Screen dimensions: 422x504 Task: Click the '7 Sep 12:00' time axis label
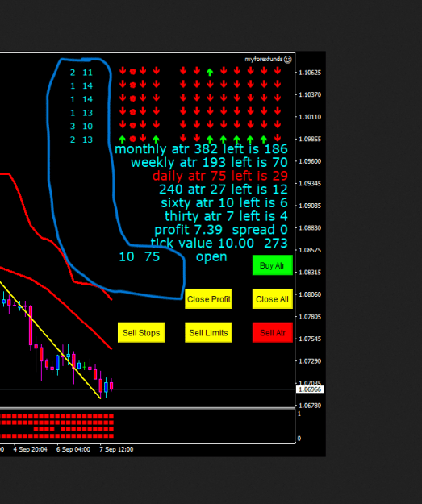coord(116,449)
